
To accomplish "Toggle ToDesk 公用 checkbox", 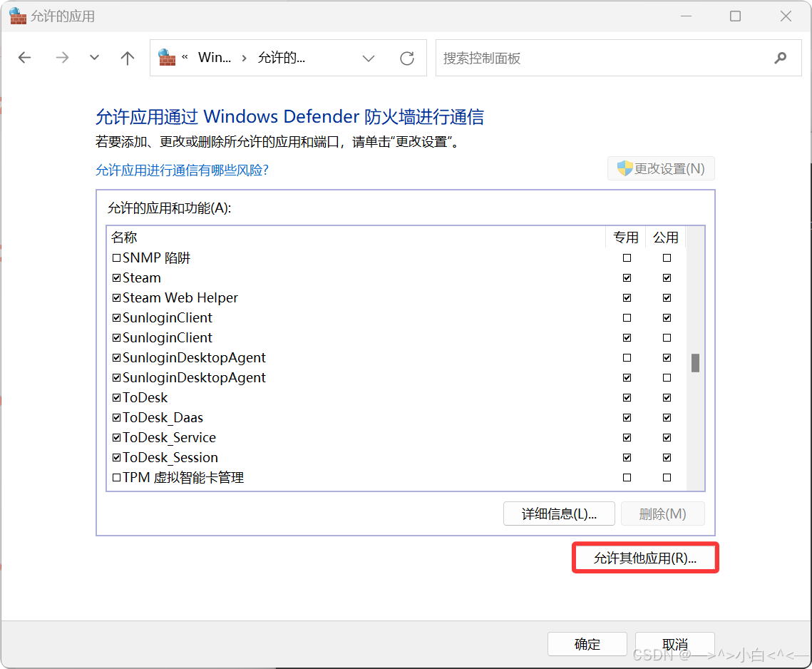I will coord(667,397).
